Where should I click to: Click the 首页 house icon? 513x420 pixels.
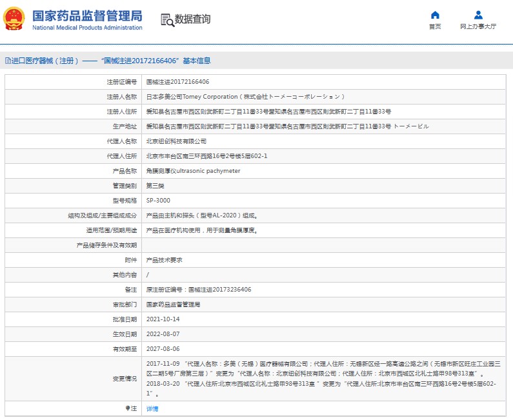(x=435, y=15)
